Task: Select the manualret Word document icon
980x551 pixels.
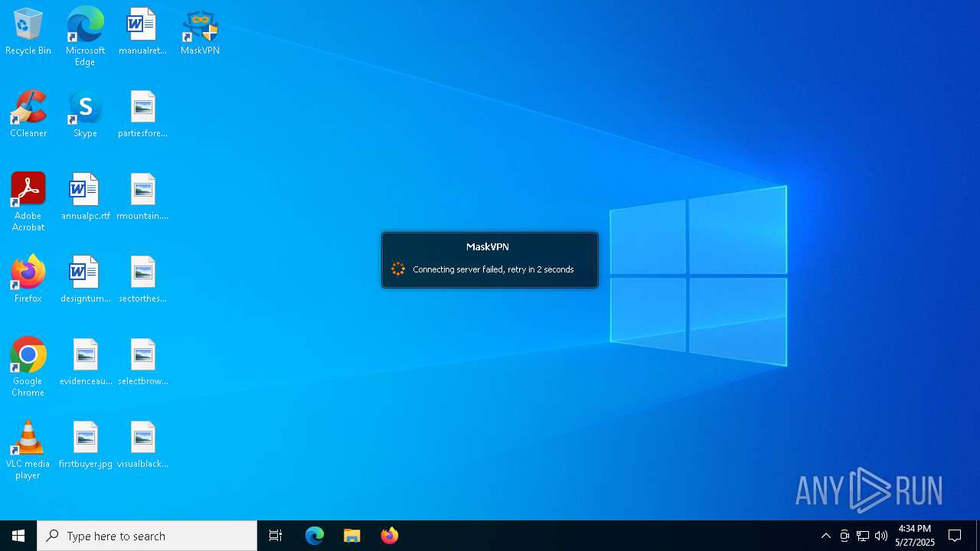Action: coord(142,32)
